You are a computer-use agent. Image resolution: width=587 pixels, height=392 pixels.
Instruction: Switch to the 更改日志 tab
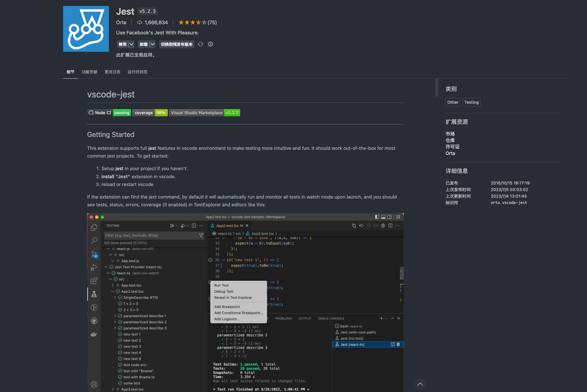(x=112, y=72)
